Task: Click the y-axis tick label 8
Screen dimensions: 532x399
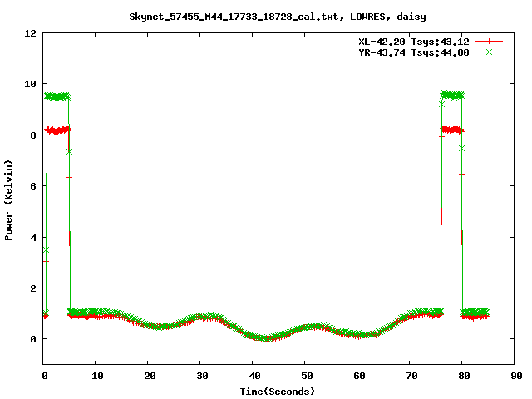Action: [x=33, y=135]
